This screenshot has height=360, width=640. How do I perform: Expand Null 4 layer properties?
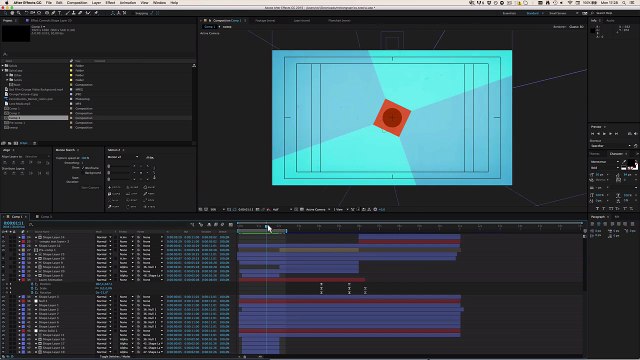tap(19, 301)
